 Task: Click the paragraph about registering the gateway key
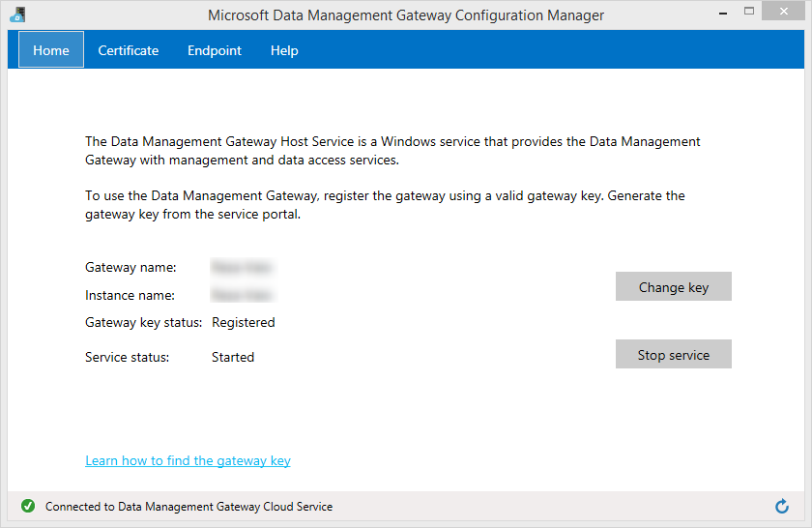point(385,205)
